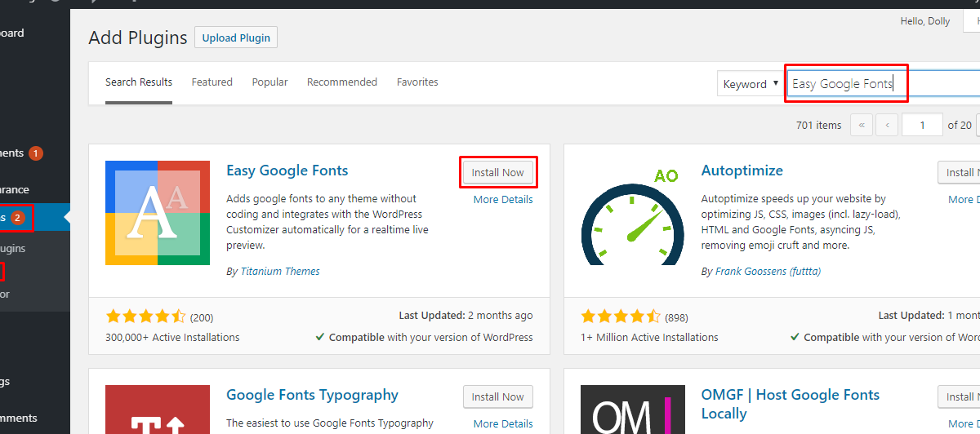Screen dimensions: 980x434
Task: Click the 1+ Million Active Installations text
Action: [x=649, y=337]
